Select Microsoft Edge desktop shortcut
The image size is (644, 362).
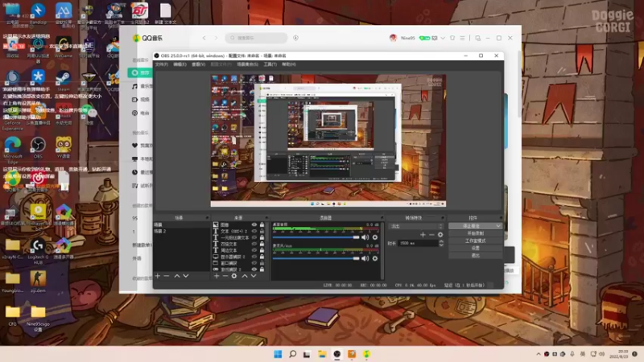(x=13, y=150)
